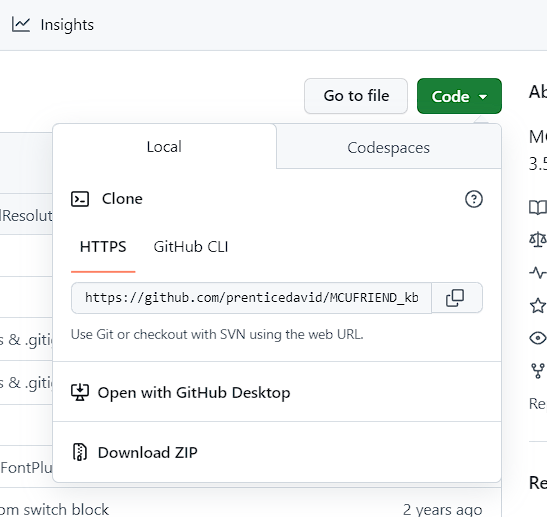Click the GitHub Desktop download icon
This screenshot has width=547, height=517.
coord(80,392)
